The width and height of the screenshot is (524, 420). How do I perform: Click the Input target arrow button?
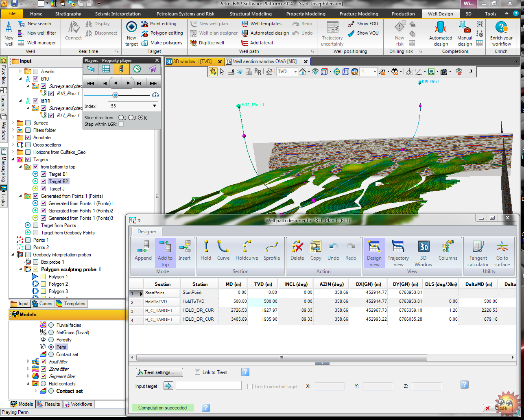click(168, 386)
